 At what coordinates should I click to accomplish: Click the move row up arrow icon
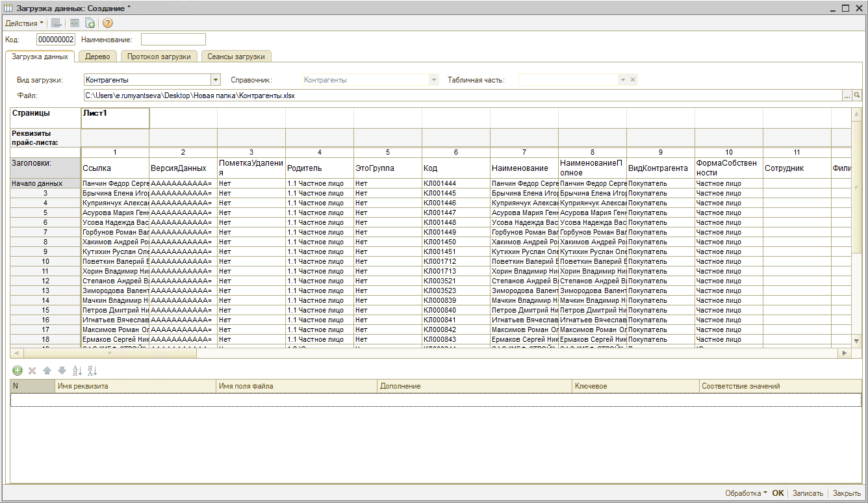tap(47, 370)
